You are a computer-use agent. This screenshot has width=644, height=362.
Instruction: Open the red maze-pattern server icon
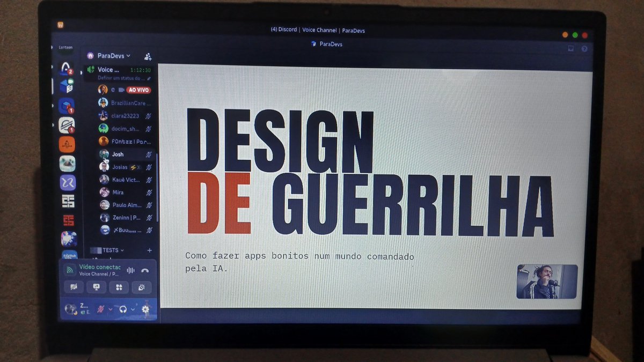68,220
